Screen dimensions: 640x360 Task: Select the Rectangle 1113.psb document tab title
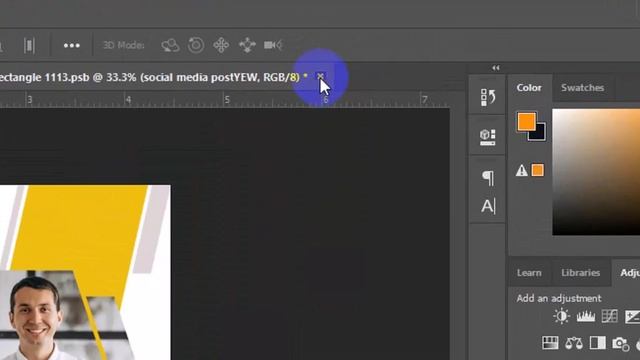tap(153, 77)
